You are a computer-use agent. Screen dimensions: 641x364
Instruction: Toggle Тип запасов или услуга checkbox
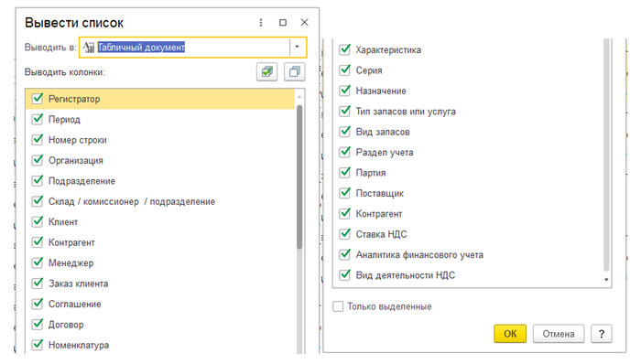pos(345,111)
